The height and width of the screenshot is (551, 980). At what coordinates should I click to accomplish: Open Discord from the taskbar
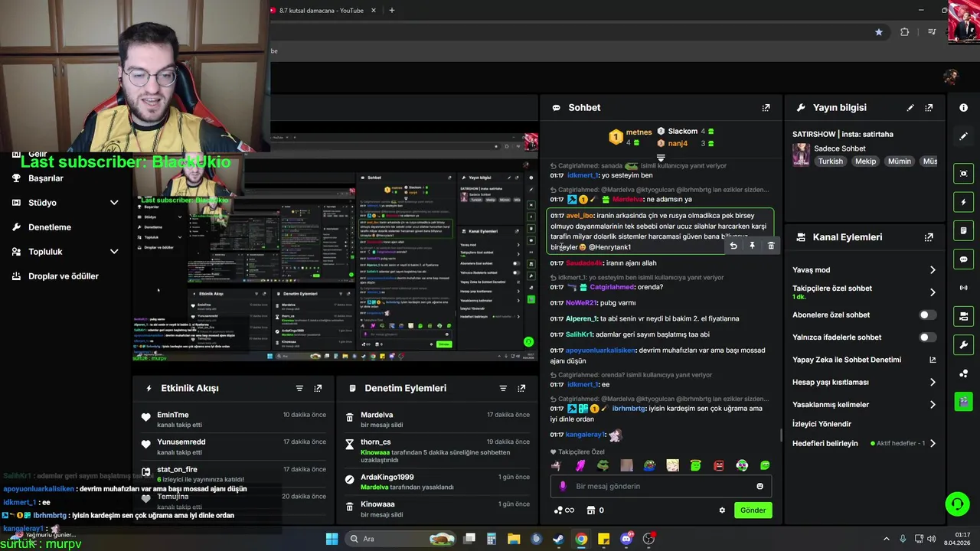tap(626, 539)
